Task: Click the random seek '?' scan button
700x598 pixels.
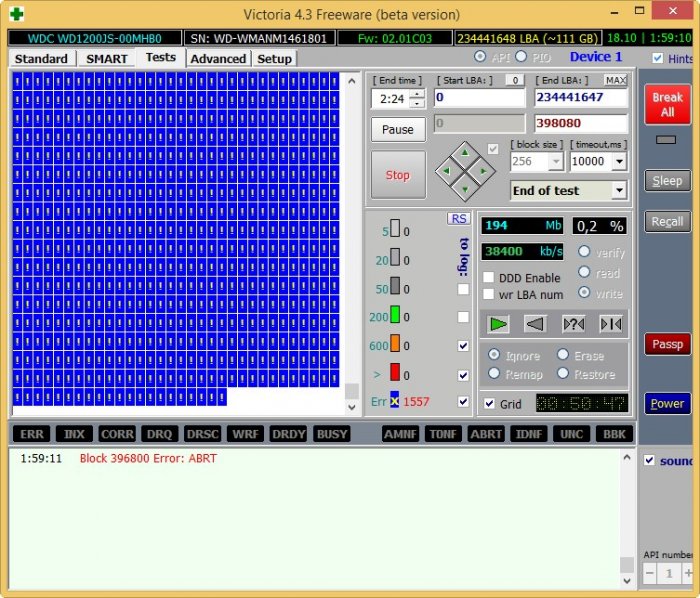Action: point(573,324)
